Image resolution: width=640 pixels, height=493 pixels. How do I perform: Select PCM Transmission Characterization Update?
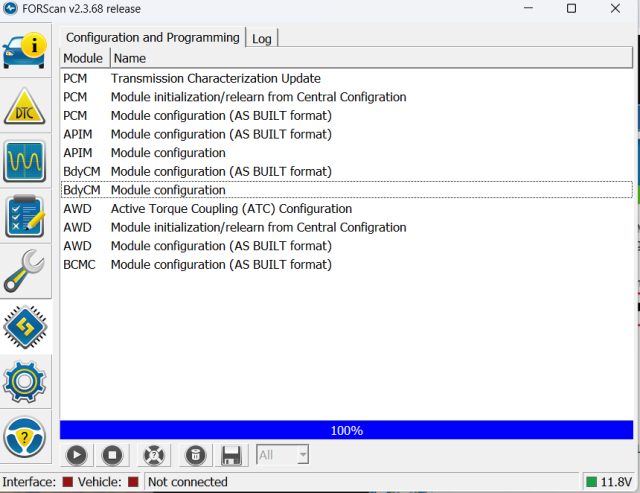click(347, 78)
